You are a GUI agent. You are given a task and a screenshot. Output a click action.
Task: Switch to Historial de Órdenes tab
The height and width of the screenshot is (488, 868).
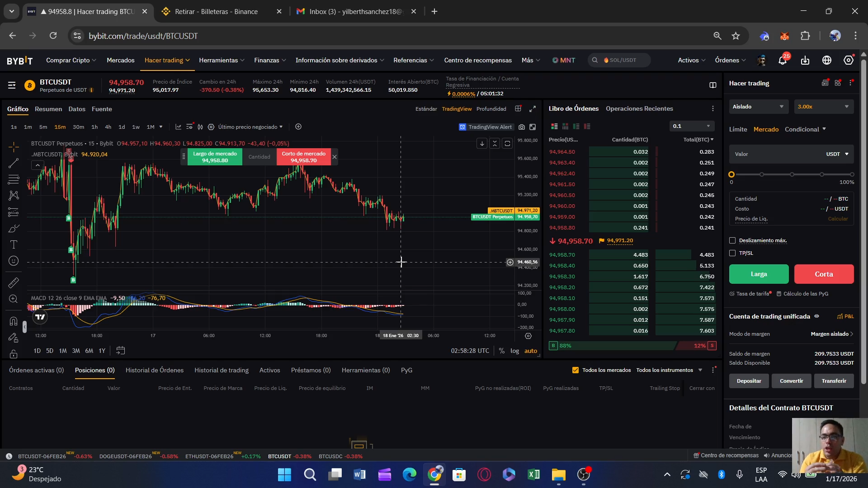pyautogui.click(x=155, y=370)
